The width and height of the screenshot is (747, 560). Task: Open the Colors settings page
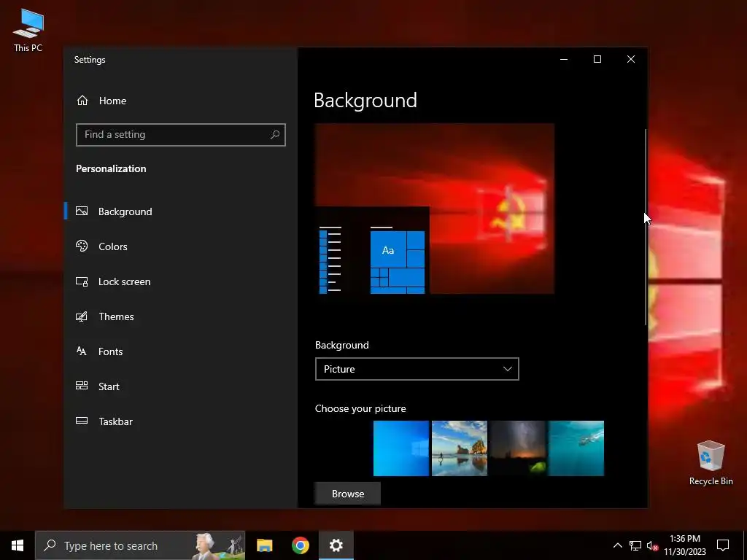[181, 246]
